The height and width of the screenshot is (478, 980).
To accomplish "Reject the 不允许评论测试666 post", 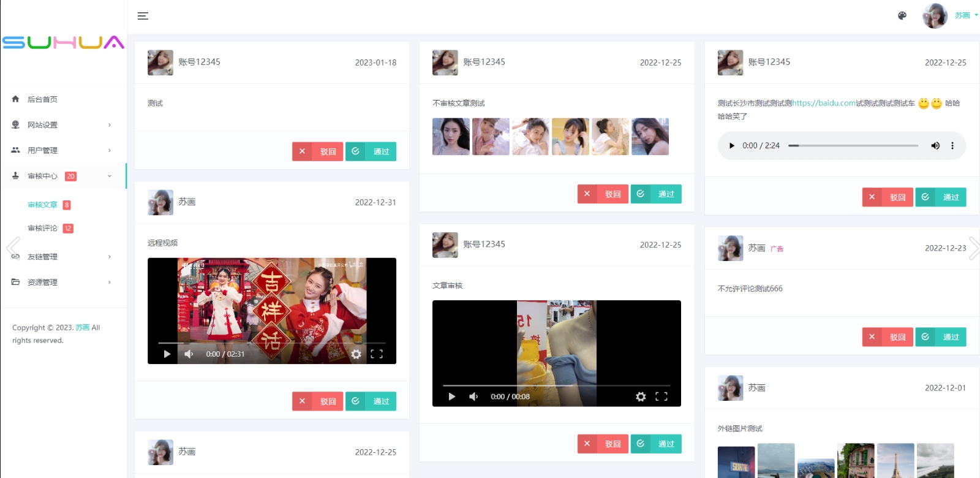I will (x=888, y=336).
